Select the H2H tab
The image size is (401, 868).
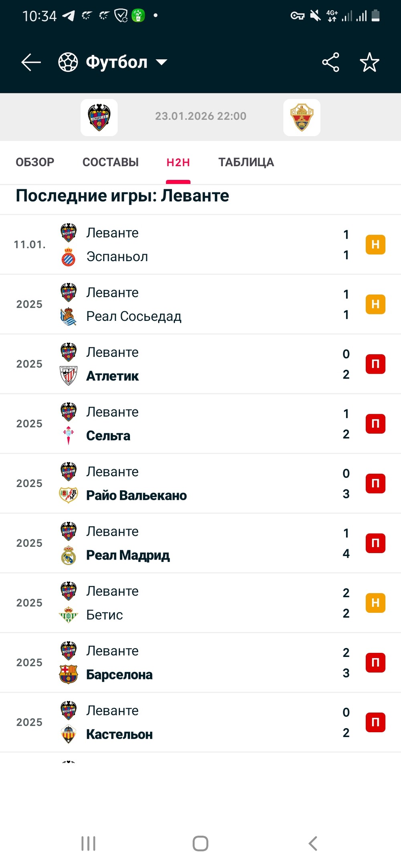[178, 162]
